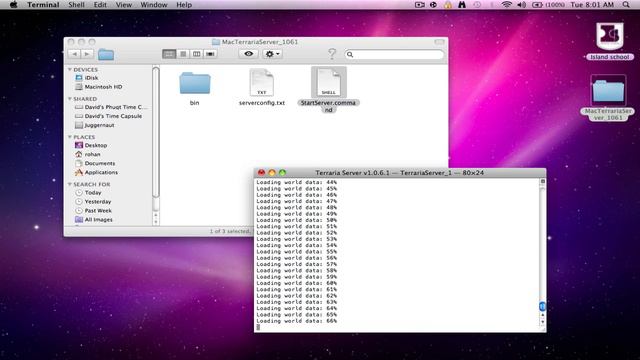640x360 pixels.
Task: Click the Finder toolbar toggle pill button
Action: point(439,42)
